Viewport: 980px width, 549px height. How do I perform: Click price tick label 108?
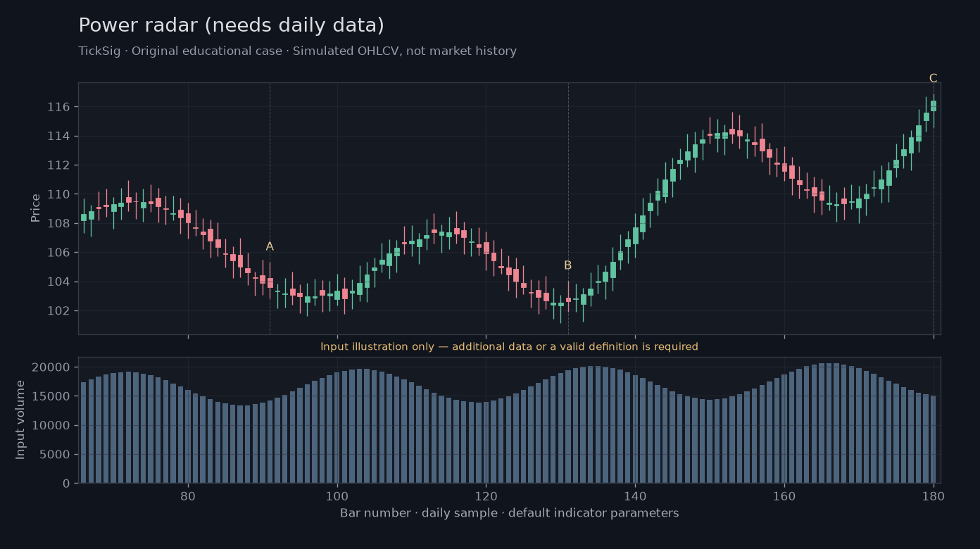[59, 223]
